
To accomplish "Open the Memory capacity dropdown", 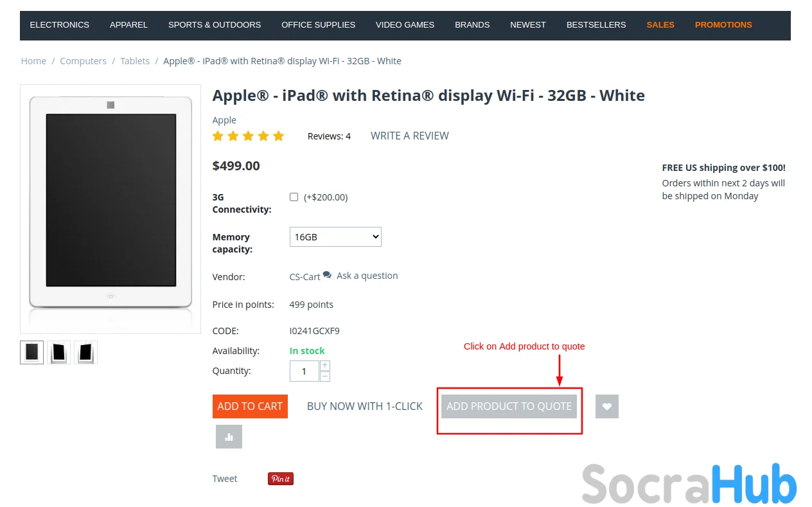I will 335,236.
